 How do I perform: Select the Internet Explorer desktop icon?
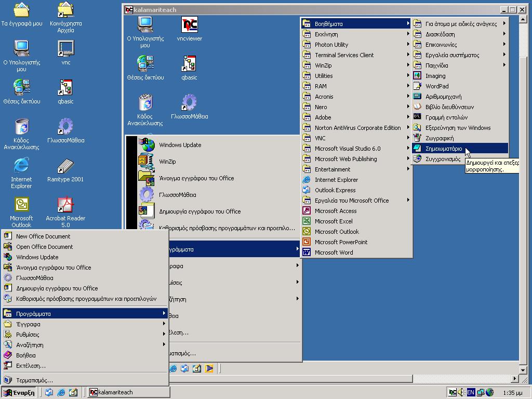21,173
